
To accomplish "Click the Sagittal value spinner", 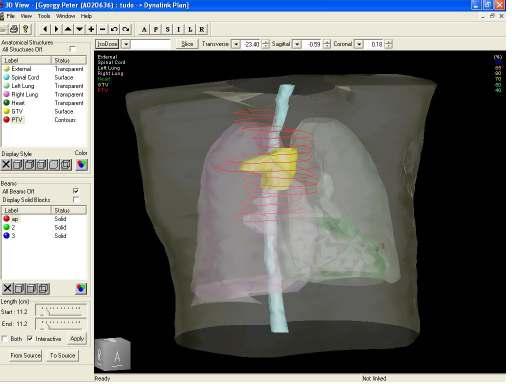I will point(327,44).
